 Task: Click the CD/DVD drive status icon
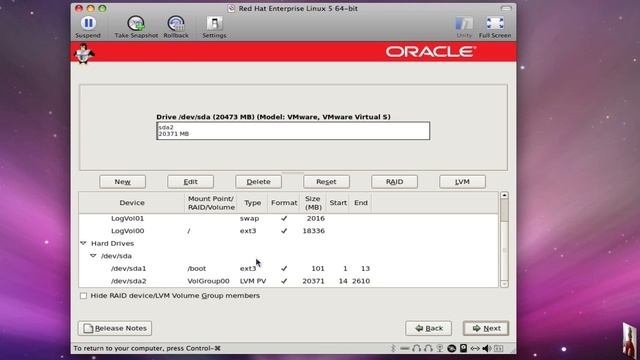click(x=451, y=348)
